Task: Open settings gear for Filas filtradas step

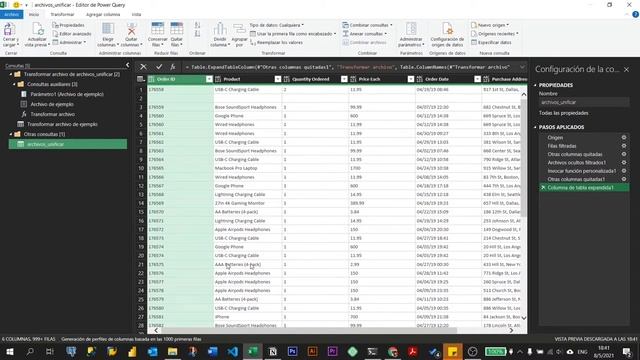Action: (624, 146)
